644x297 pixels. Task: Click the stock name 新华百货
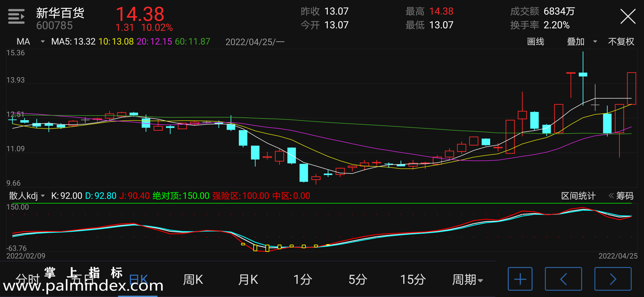point(60,13)
